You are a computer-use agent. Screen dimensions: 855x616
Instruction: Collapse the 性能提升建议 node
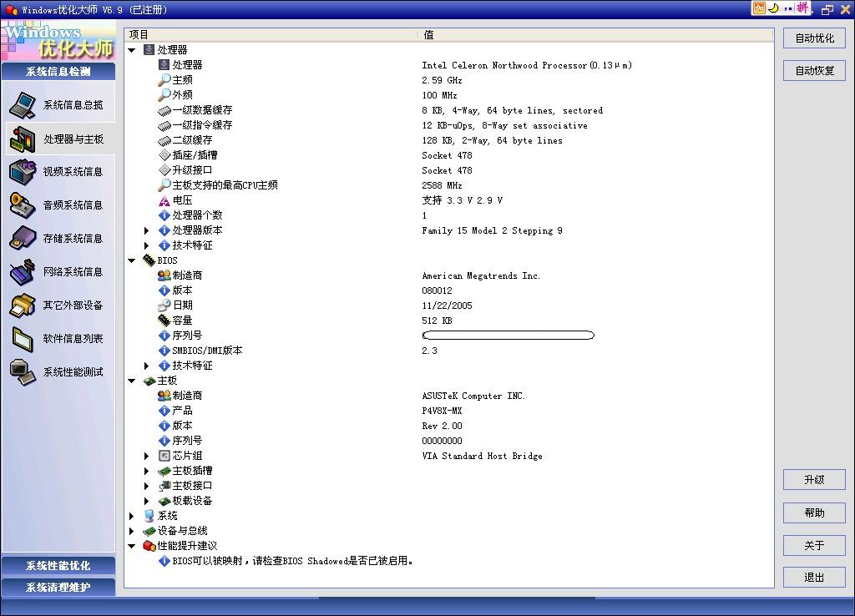coord(132,546)
